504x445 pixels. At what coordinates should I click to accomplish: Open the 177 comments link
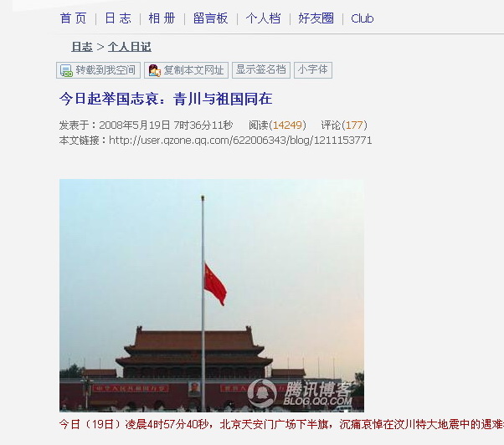pyautogui.click(x=354, y=125)
